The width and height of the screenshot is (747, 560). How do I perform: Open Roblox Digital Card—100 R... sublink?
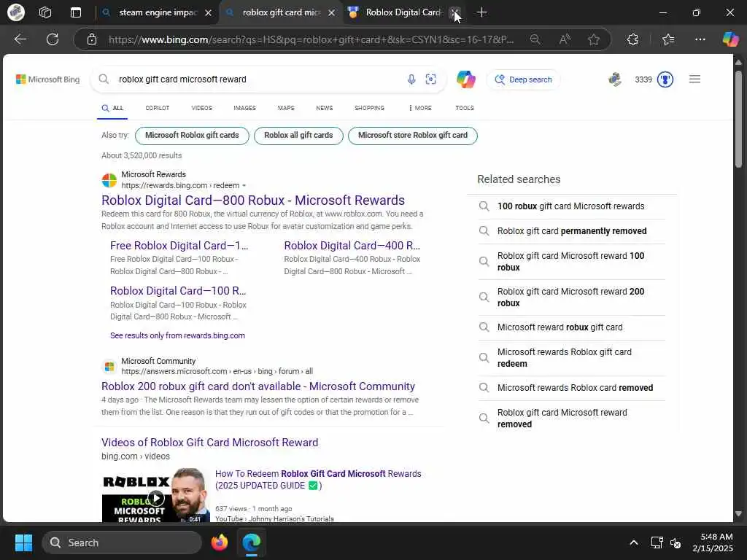tap(178, 290)
